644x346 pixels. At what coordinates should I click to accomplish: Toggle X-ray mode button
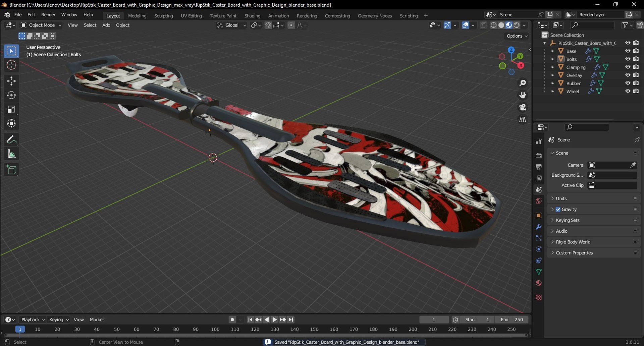pyautogui.click(x=483, y=25)
